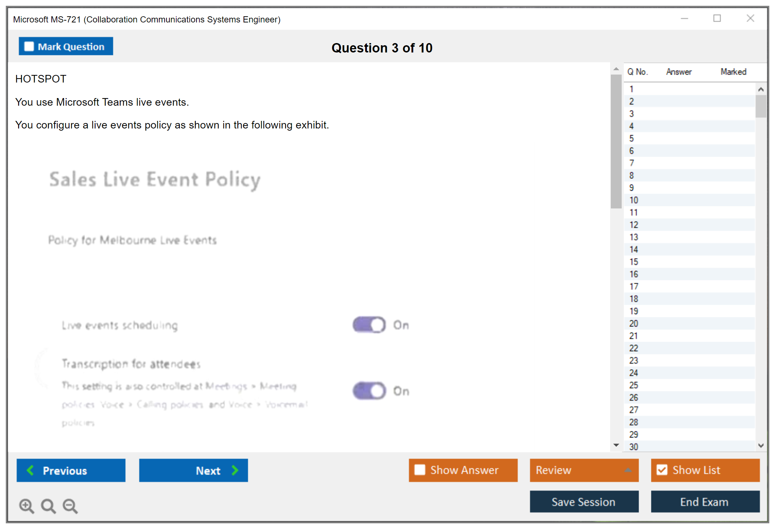The height and width of the screenshot is (532, 778).
Task: Maximize the exam window
Action: click(x=717, y=18)
